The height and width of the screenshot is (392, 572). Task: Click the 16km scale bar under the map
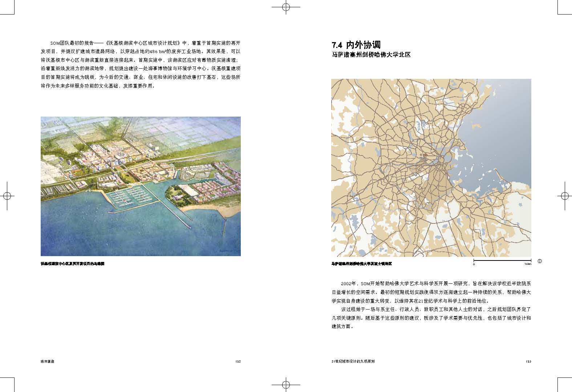pos(502,260)
